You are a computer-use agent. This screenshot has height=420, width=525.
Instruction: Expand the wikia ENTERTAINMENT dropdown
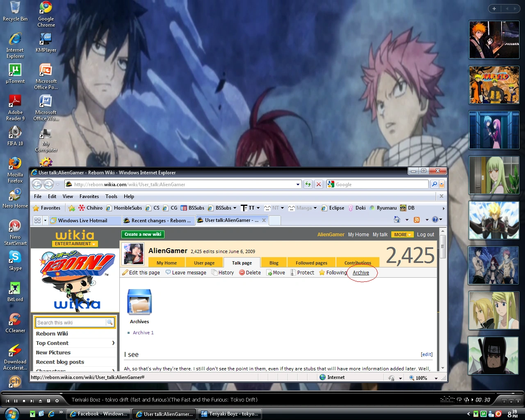pyautogui.click(x=75, y=244)
